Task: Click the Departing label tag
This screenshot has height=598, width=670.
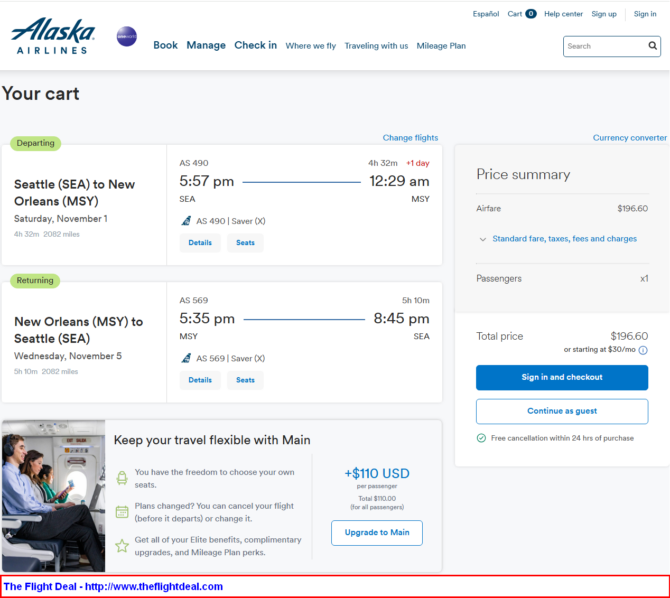Action: pyautogui.click(x=35, y=143)
